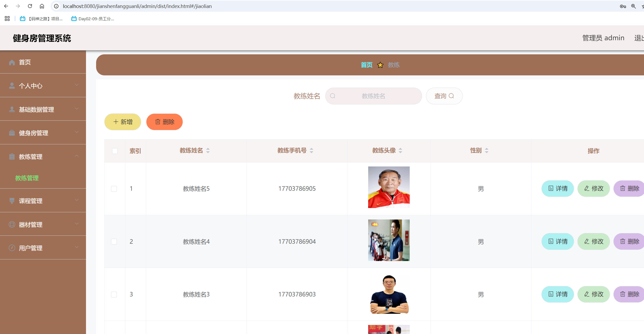Expand the 用户管理 chevron
This screenshot has width=644, height=334.
point(77,247)
